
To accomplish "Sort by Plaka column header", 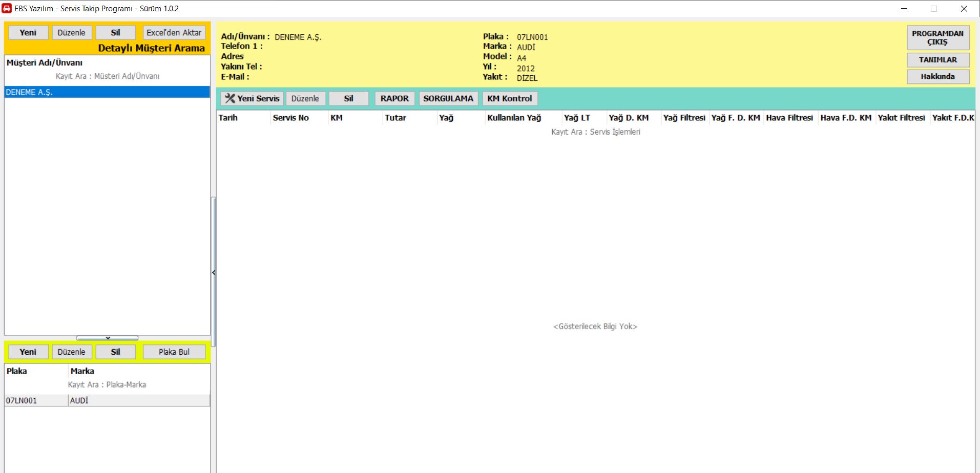I will coord(36,371).
